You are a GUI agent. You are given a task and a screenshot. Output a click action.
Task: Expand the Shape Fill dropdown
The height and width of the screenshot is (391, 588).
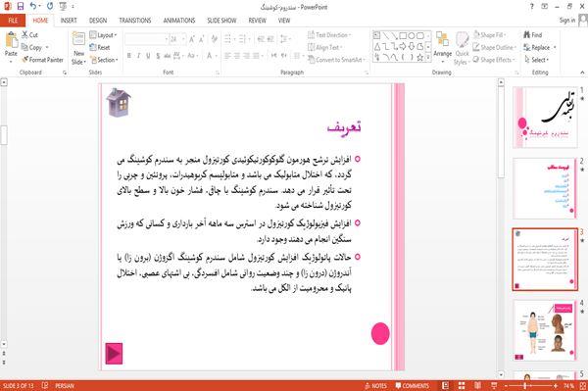point(490,35)
